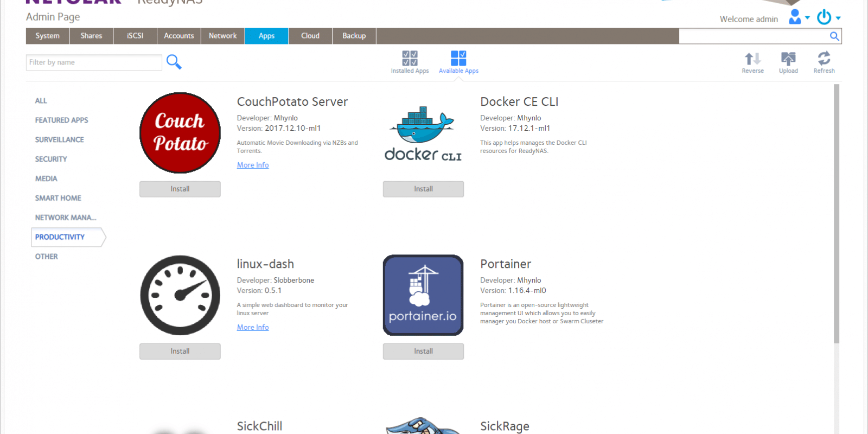
Task: Select the Surveillance category
Action: (x=60, y=140)
